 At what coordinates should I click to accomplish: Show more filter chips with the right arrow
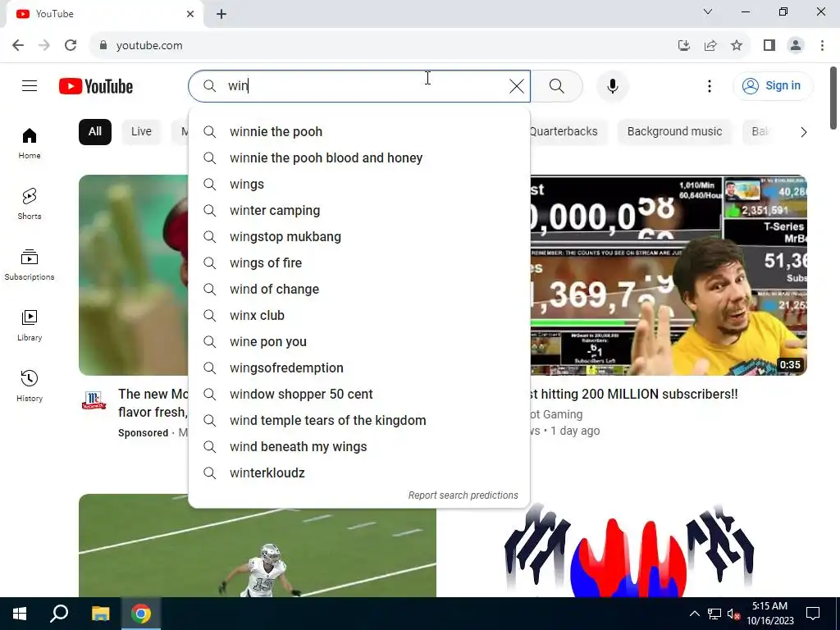point(803,132)
